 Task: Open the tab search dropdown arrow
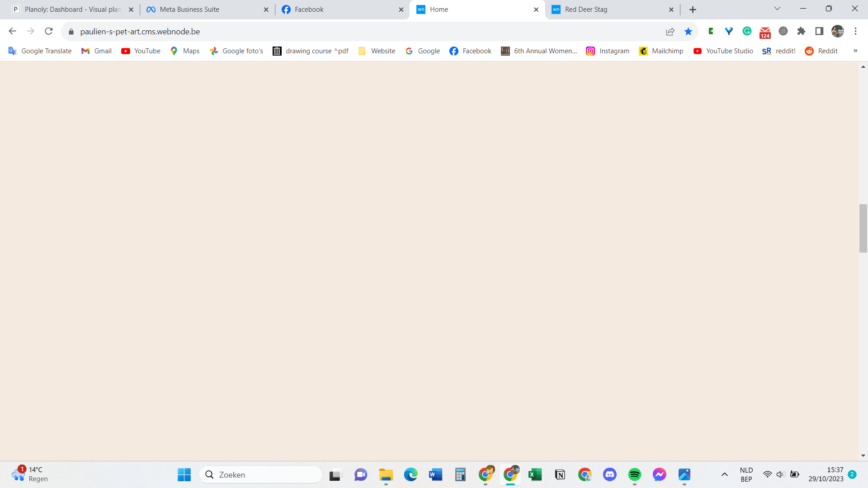coord(777,9)
